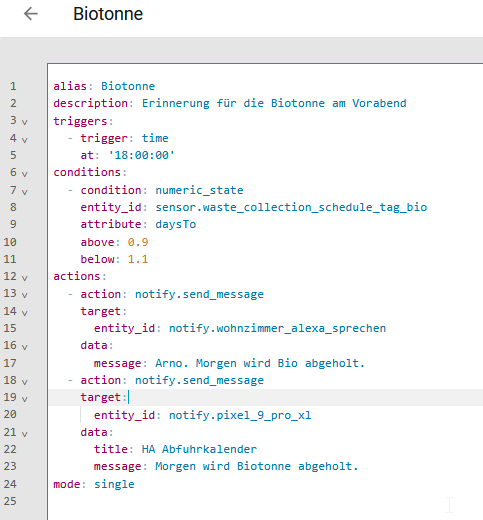
Task: Fold the conditions block at line 6
Action: 24,174
